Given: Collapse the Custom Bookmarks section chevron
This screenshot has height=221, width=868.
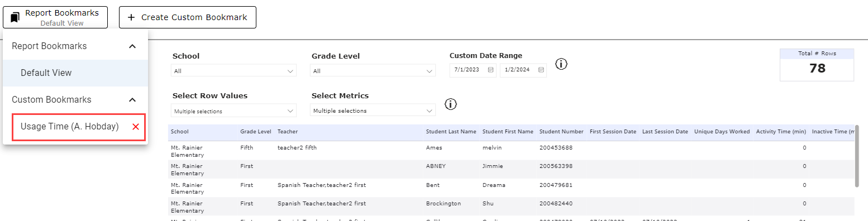Looking at the screenshot, I should pyautogui.click(x=132, y=100).
